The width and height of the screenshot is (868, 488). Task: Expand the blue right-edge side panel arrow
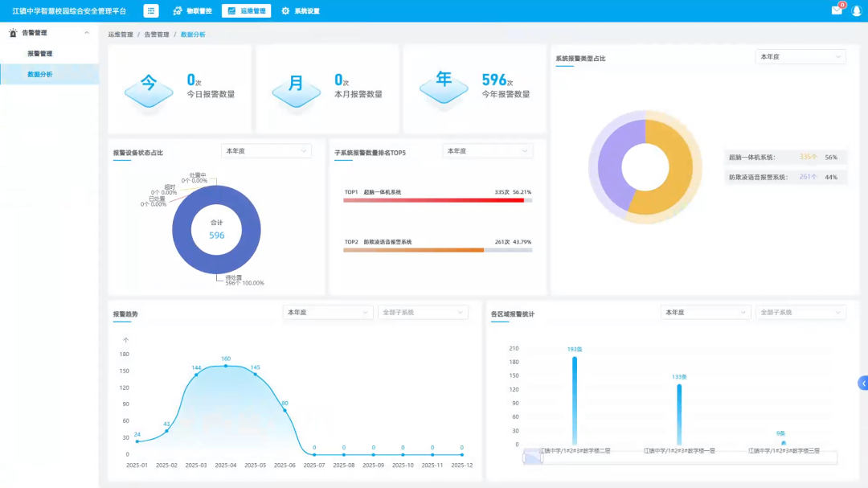click(x=862, y=383)
